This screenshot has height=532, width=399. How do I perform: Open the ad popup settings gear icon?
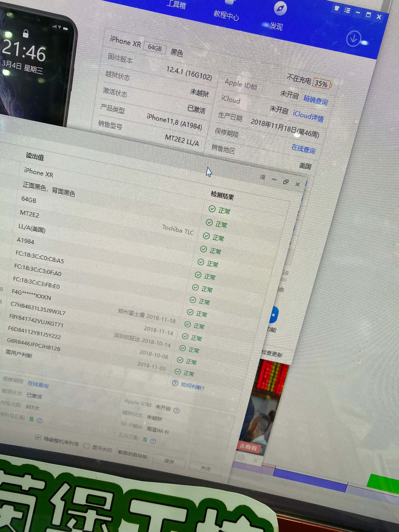(x=241, y=457)
